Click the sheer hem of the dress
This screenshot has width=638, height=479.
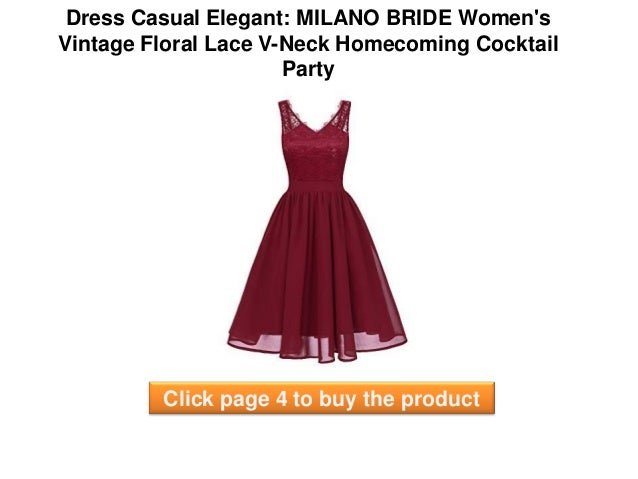pos(317,347)
